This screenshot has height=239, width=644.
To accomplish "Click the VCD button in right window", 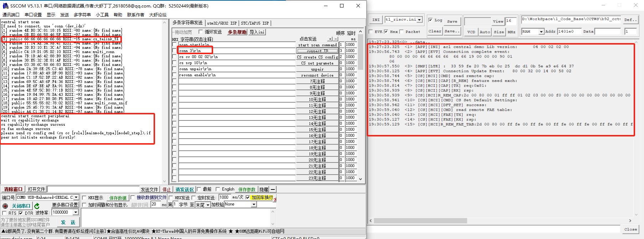I will click(x=471, y=32).
